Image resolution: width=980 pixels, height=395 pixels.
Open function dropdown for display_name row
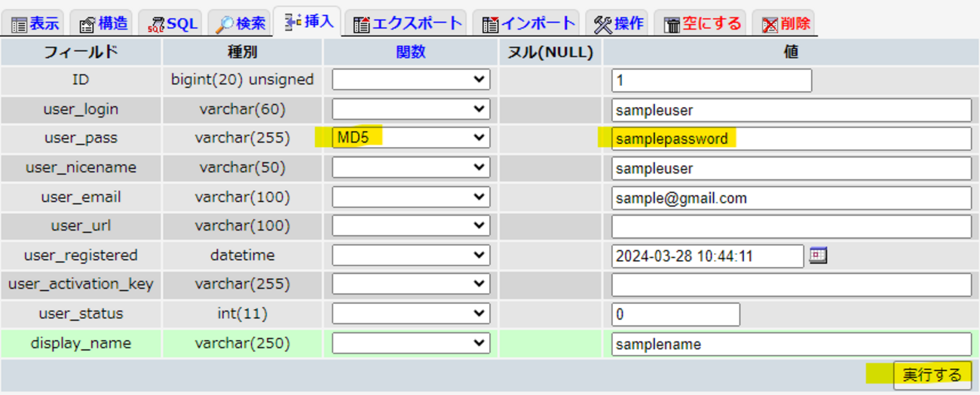tap(411, 343)
